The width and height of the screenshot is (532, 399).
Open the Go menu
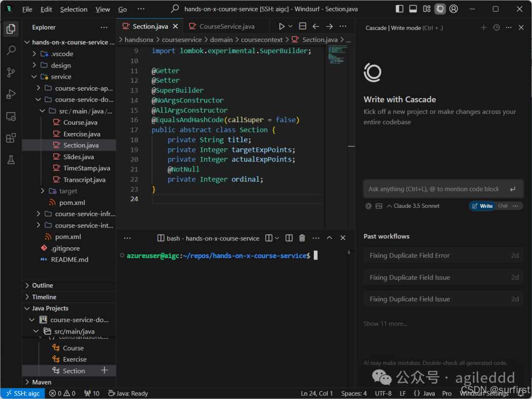click(123, 9)
